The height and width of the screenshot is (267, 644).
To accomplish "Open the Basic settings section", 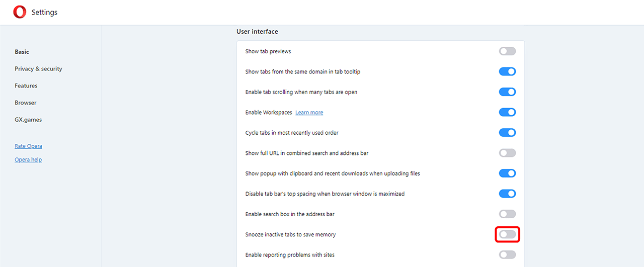I will coord(22,52).
